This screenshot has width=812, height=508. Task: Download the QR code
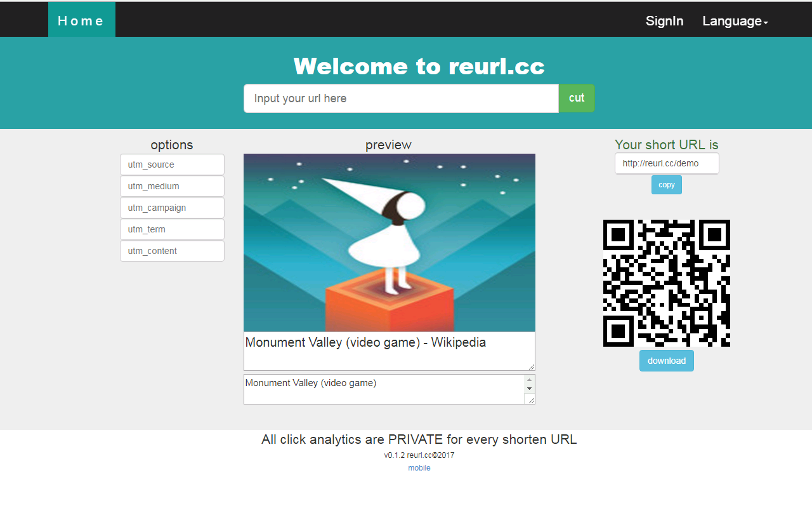pos(667,361)
